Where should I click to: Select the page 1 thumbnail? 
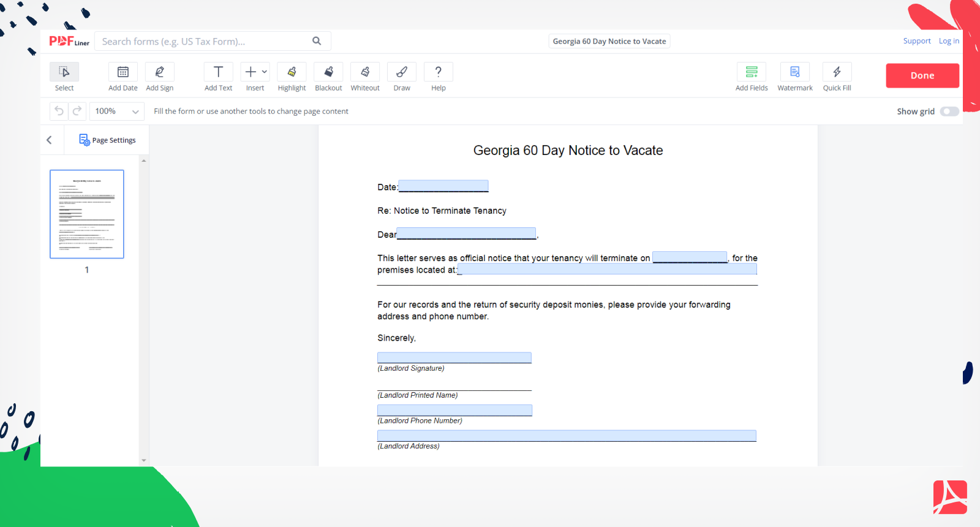click(87, 214)
